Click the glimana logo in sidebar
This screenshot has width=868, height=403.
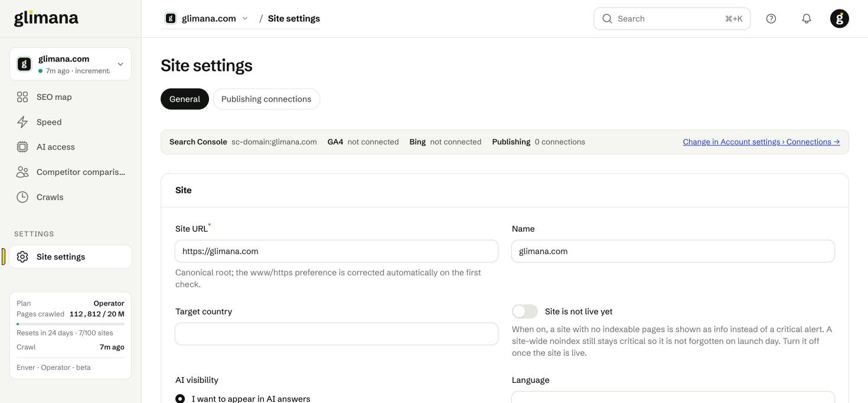[46, 18]
